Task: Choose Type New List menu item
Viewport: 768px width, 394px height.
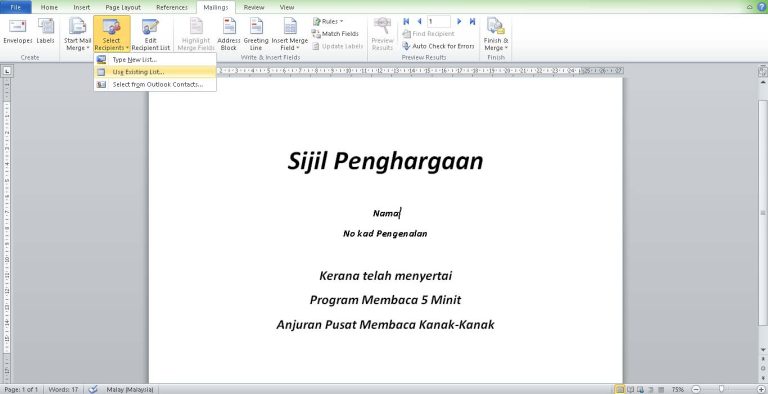Action: coord(155,60)
